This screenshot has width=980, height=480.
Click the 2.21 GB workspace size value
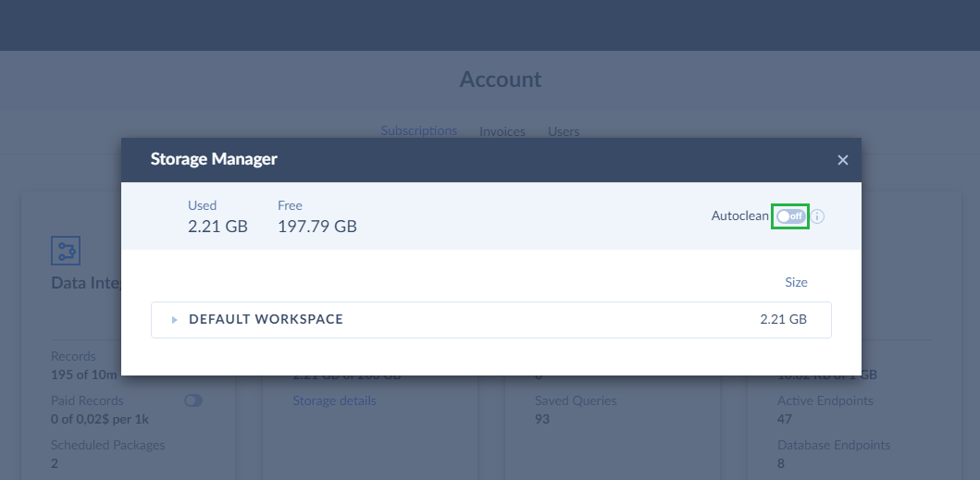(x=783, y=319)
